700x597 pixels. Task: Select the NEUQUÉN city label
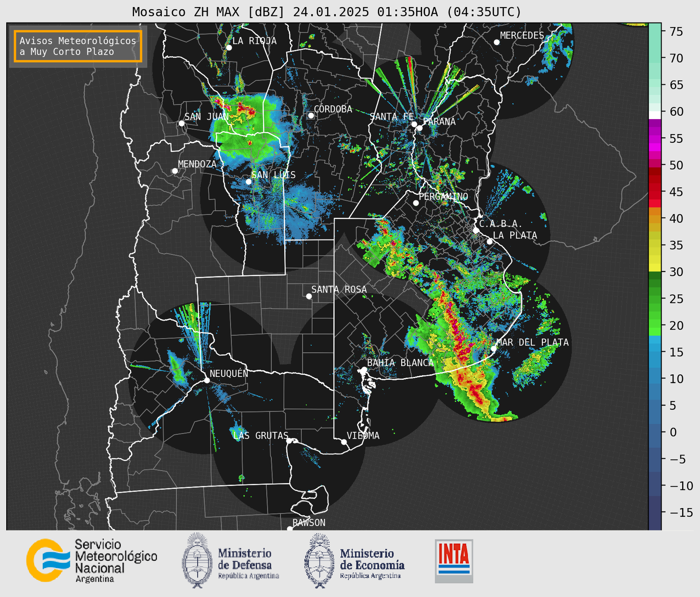(x=229, y=373)
